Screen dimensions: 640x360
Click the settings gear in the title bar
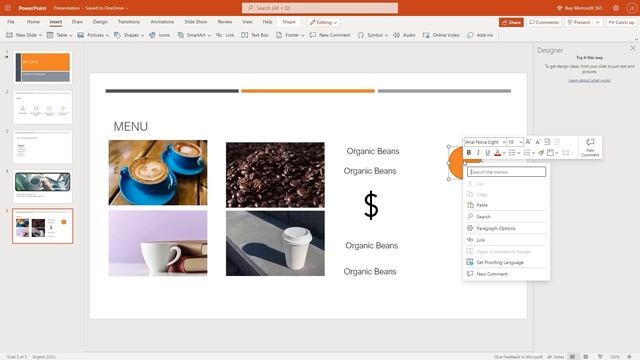coord(616,8)
